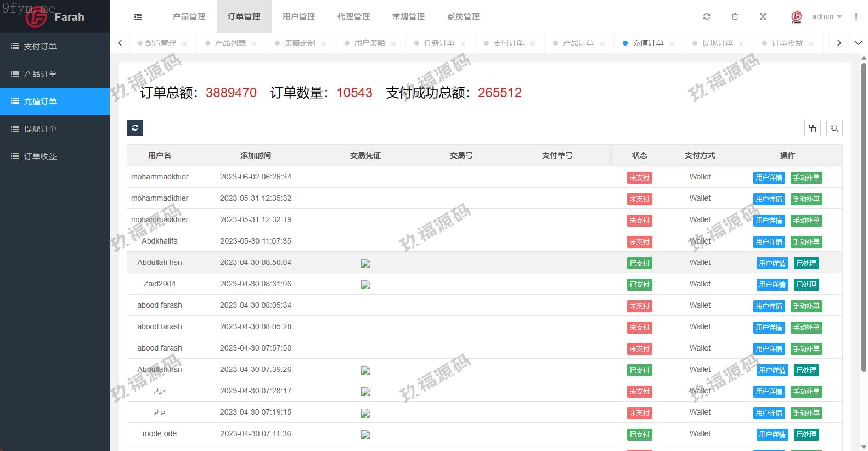Open the more options vertical dots icon

(x=856, y=16)
